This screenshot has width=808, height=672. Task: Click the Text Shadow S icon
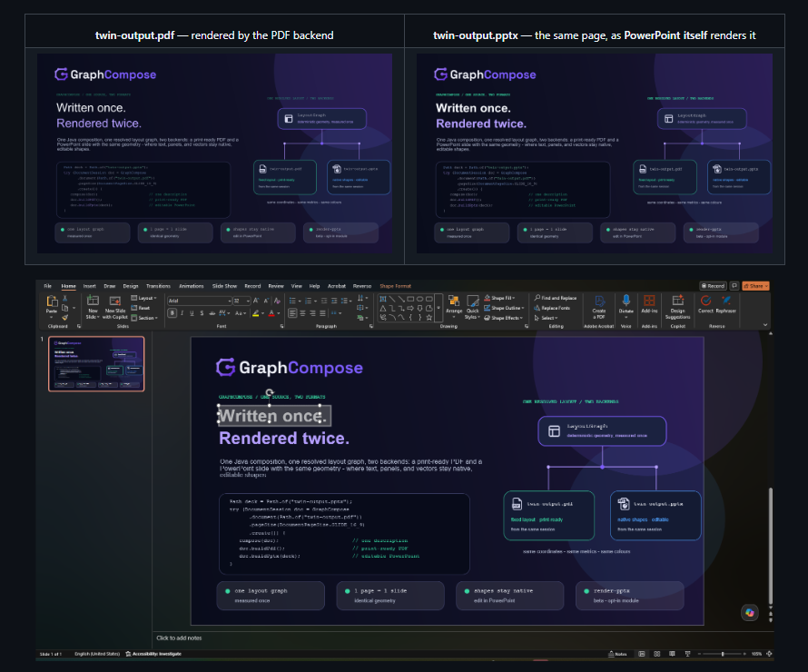click(x=202, y=312)
